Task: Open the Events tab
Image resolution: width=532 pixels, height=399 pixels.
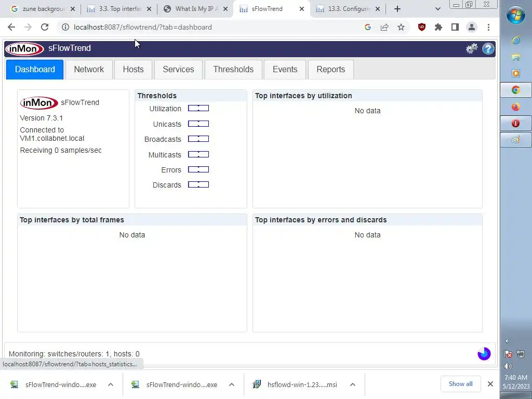Action: point(285,70)
